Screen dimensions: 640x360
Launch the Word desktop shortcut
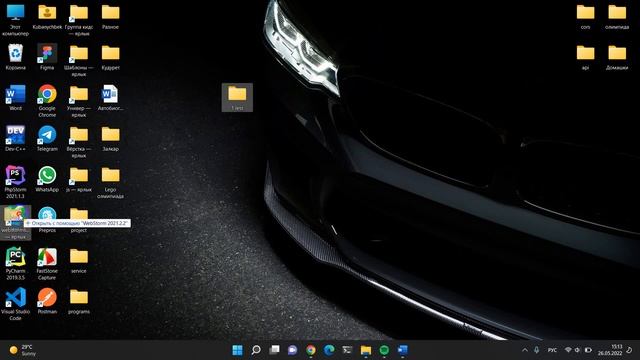coord(16,98)
